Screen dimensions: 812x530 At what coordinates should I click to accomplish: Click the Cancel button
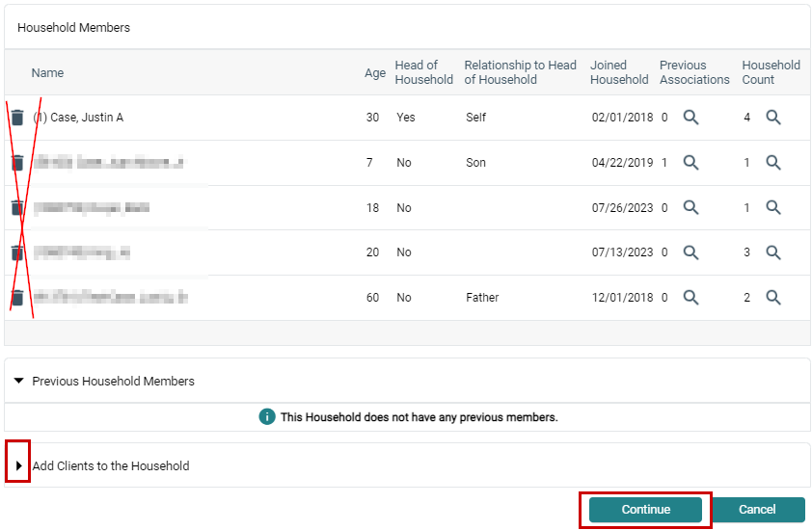758,510
